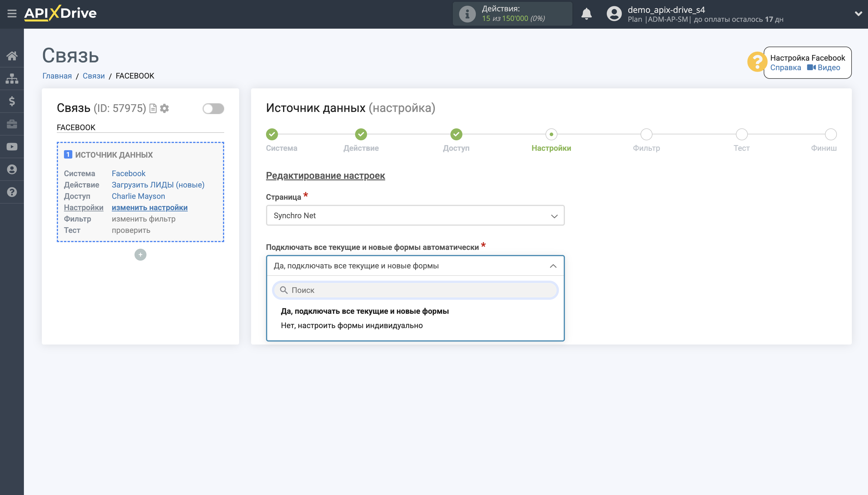Open connection settings gear icon

coord(165,108)
